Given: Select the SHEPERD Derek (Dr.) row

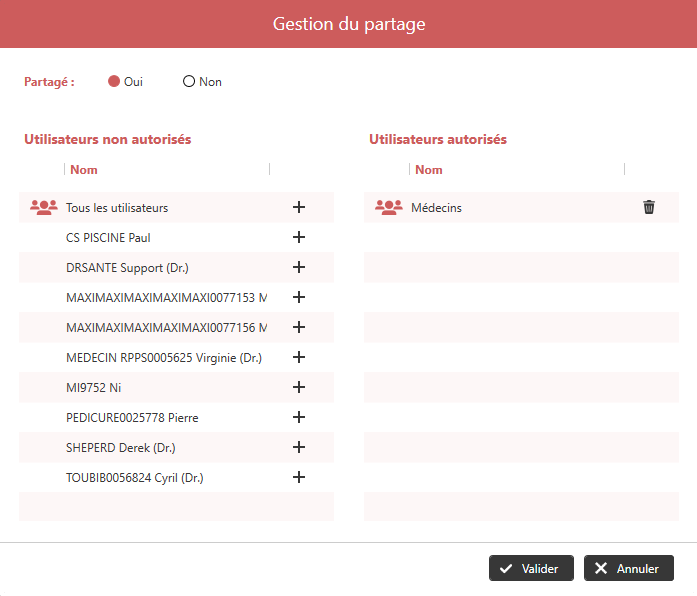Looking at the screenshot, I should point(120,448).
